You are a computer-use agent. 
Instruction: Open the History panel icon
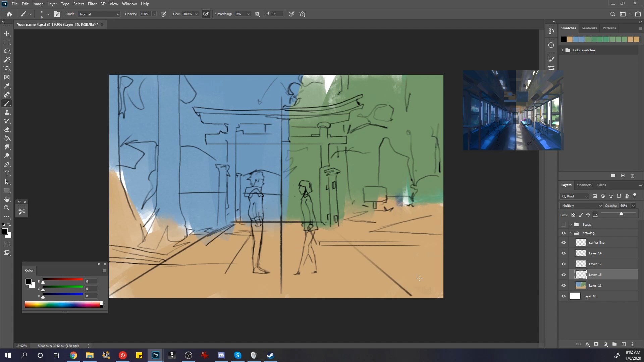tap(551, 31)
